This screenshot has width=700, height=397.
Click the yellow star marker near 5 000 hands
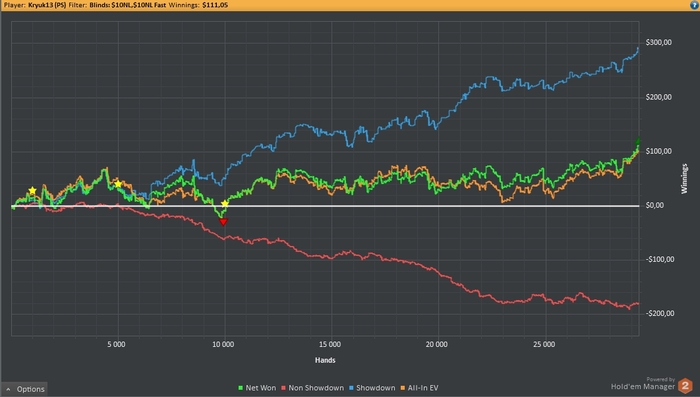click(x=118, y=184)
